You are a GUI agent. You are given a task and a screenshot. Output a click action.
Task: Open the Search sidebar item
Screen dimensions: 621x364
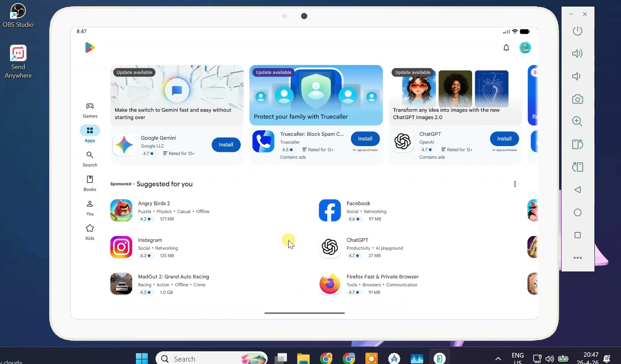pyautogui.click(x=90, y=159)
